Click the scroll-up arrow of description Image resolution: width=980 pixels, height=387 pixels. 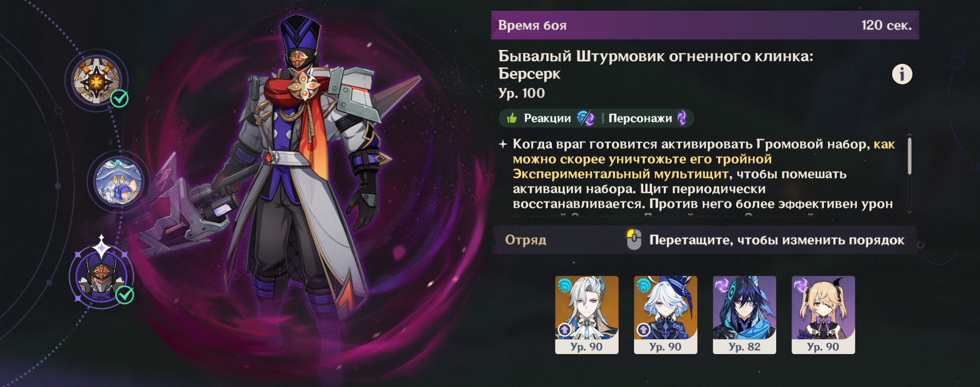pos(910,135)
